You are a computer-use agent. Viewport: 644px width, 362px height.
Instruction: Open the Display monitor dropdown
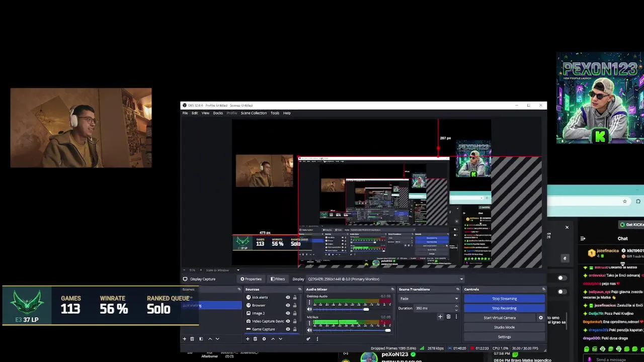pos(385,279)
